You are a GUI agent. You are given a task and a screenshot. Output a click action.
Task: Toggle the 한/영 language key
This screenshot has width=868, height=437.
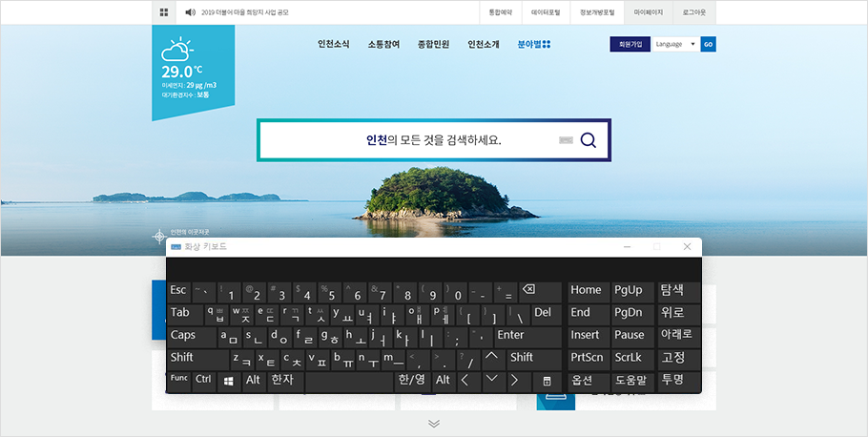[411, 380]
